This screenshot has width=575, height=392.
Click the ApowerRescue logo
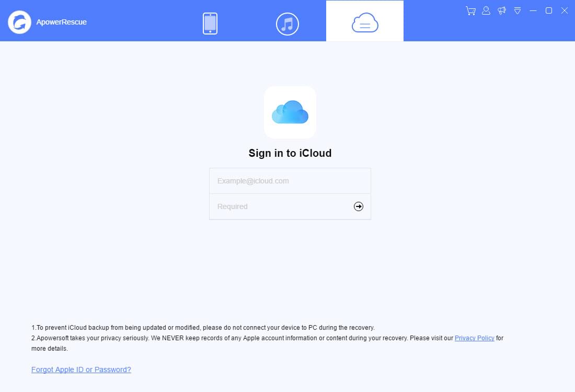coord(19,22)
